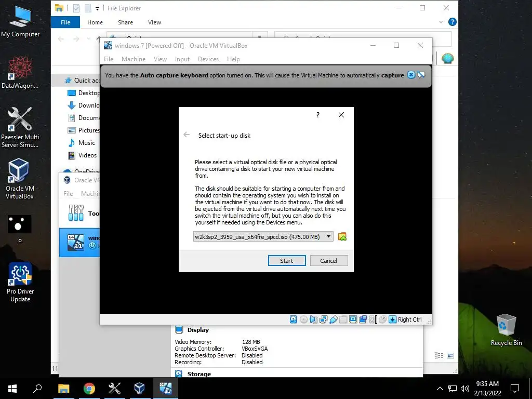Click the audio status bar icon
The width and height of the screenshot is (532, 399).
[x=313, y=320]
